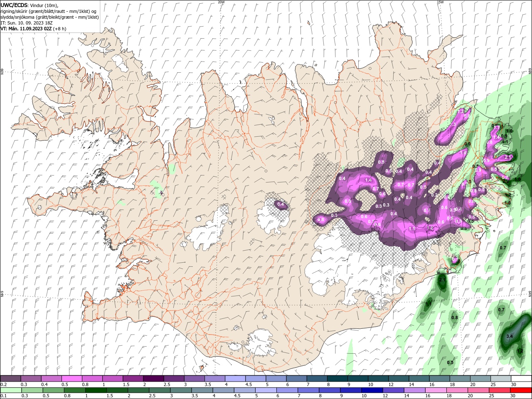Viewport: 532px width, 399px height.
Task: Pick lower legend swatch between 14 and 16
Action: tap(414, 390)
